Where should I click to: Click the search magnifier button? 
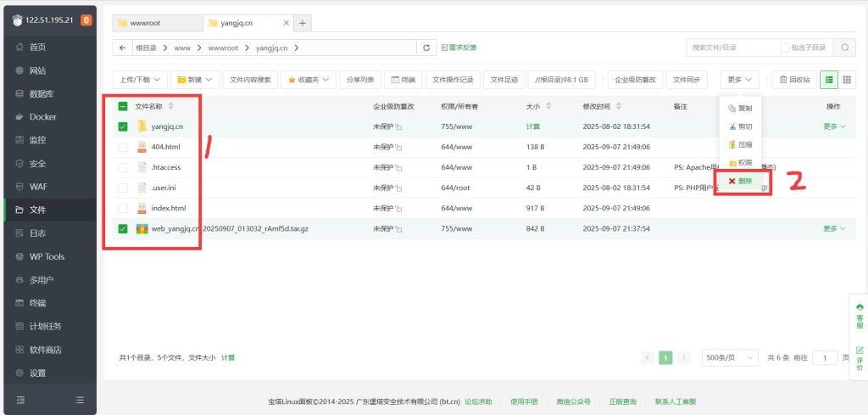pyautogui.click(x=845, y=48)
